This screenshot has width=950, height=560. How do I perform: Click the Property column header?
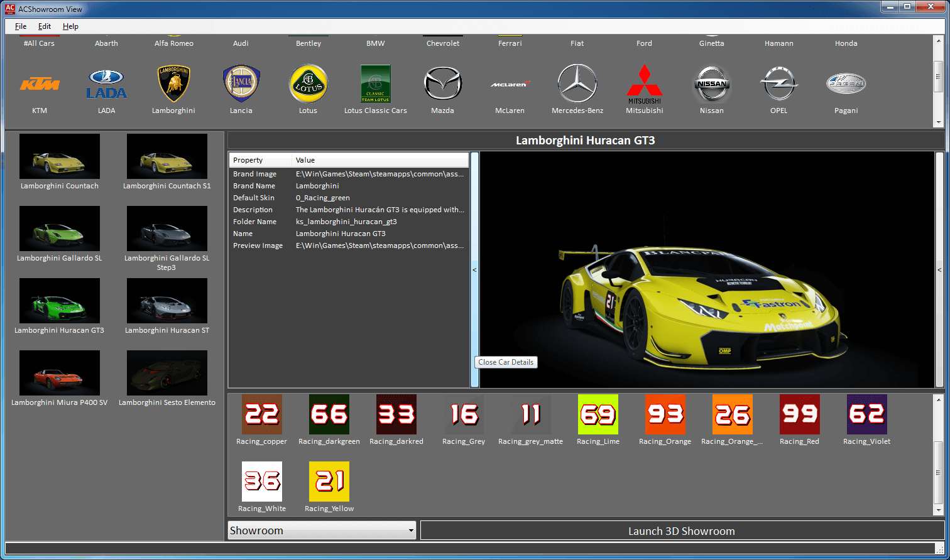pos(261,160)
